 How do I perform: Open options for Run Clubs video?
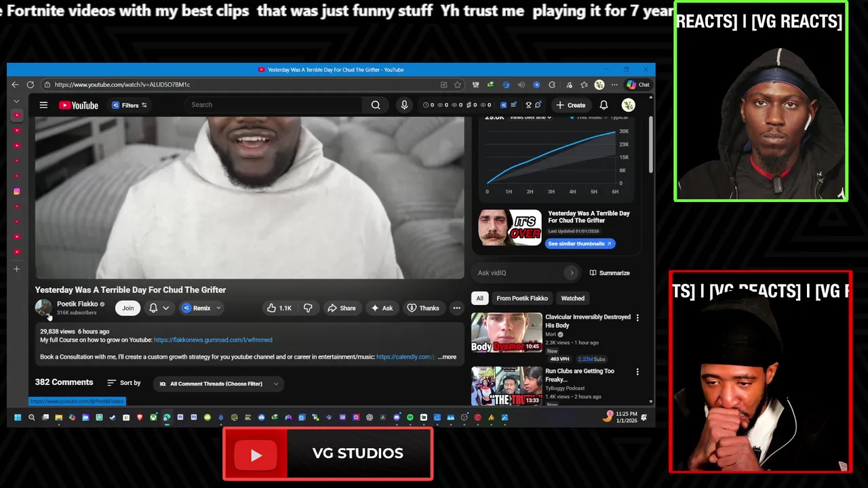637,371
